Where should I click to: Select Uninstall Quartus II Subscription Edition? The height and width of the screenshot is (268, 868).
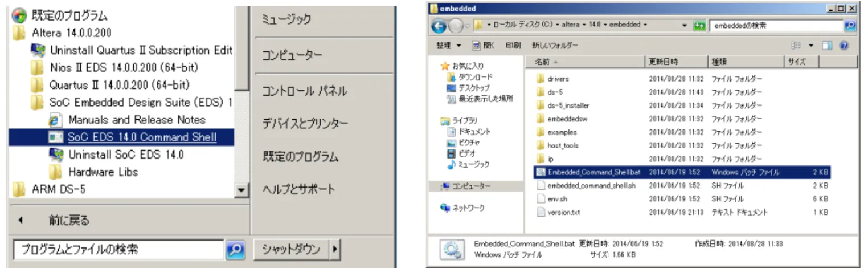pyautogui.click(x=141, y=50)
